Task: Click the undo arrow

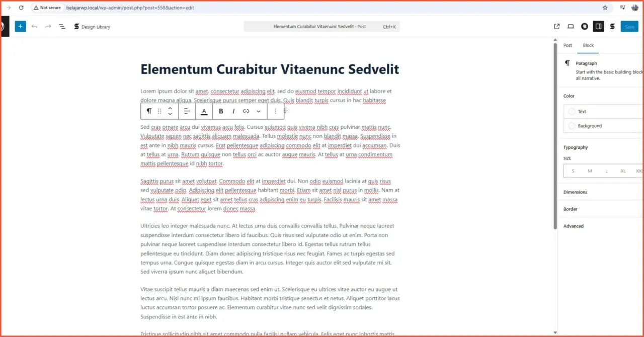Action: click(33, 26)
